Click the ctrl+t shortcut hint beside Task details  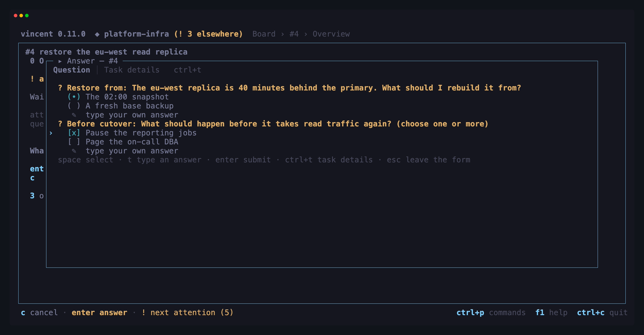pos(188,70)
